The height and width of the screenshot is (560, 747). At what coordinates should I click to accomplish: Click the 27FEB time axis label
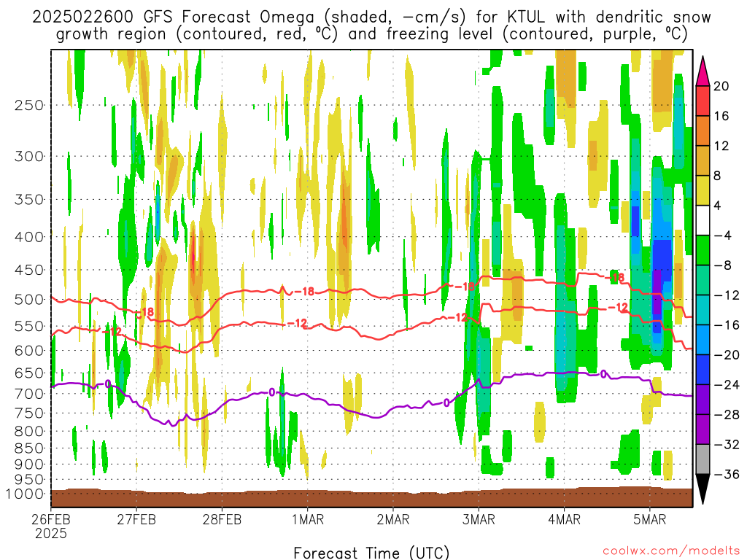(136, 519)
